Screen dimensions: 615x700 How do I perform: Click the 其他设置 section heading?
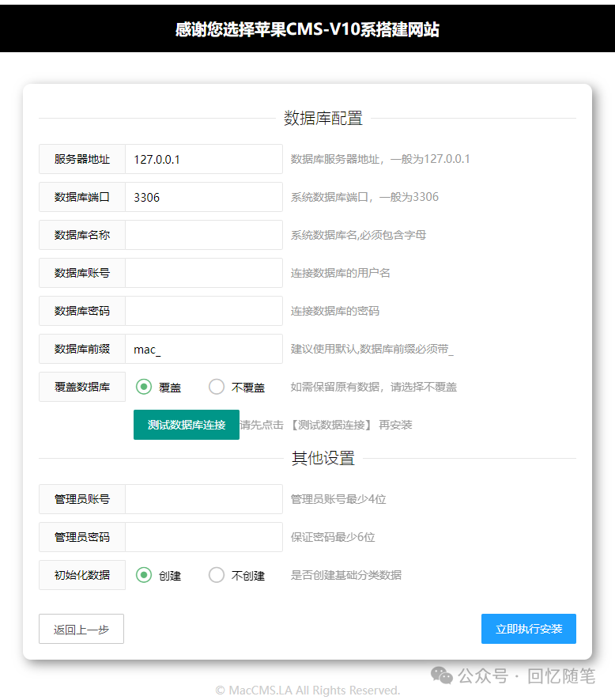[x=323, y=459]
